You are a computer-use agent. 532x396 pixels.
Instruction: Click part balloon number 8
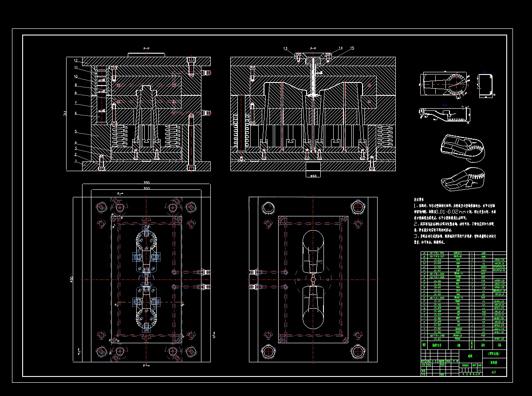click(76, 93)
